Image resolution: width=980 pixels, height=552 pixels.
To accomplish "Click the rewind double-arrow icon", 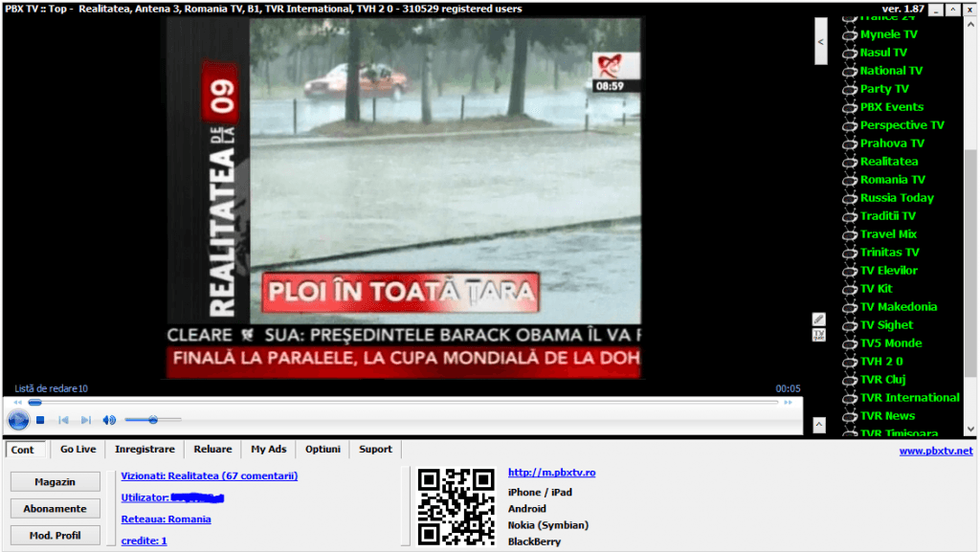I will click(17, 402).
